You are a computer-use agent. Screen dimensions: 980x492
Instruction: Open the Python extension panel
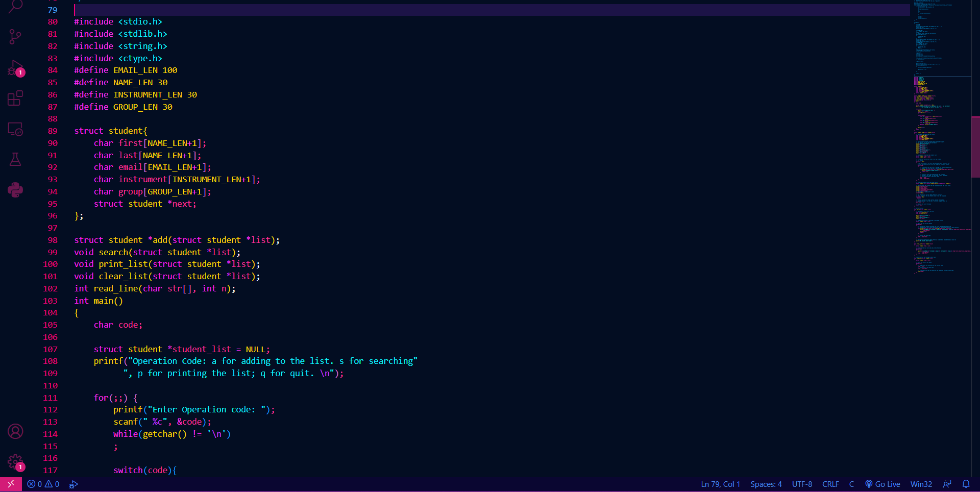click(x=15, y=189)
